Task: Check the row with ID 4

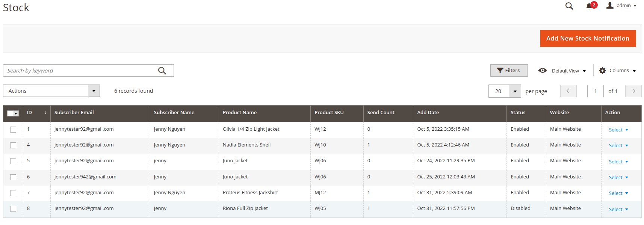Action: pos(13,145)
